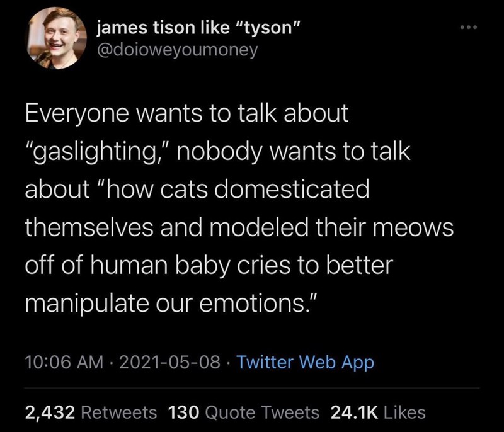Click the 130 quote count number

[x=184, y=412]
